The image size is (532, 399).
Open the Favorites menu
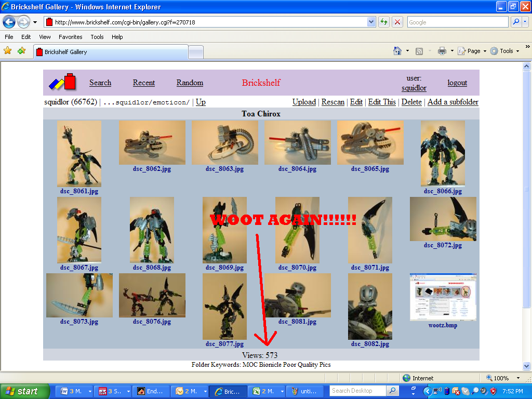70,37
